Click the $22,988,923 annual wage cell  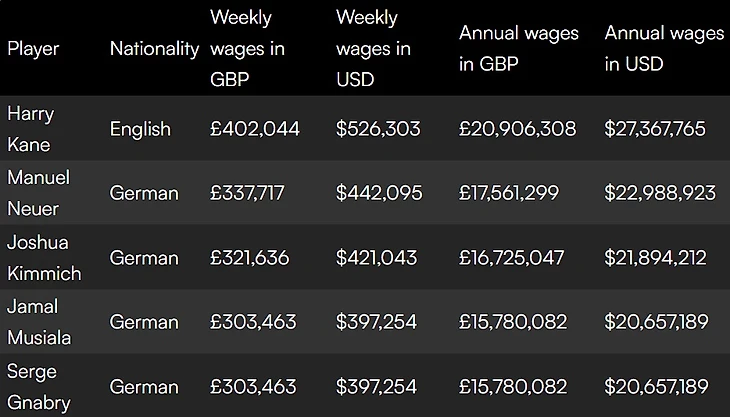(660, 193)
